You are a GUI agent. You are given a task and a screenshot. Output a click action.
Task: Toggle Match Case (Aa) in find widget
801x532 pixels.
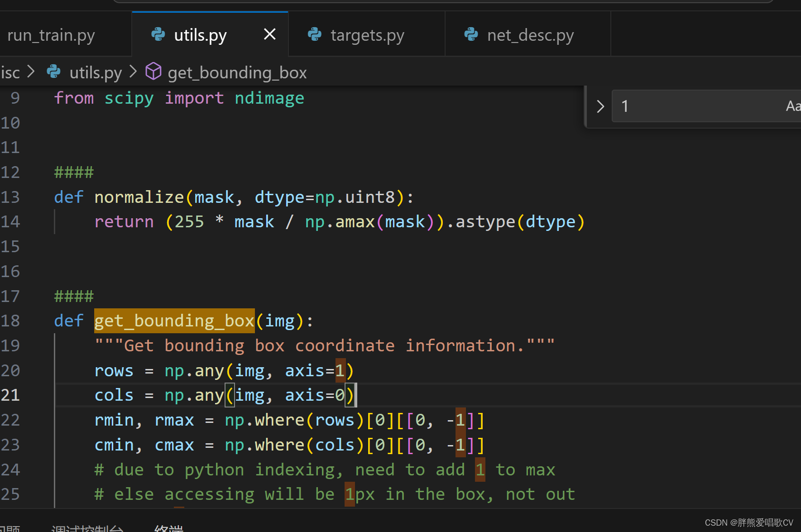[x=792, y=106]
